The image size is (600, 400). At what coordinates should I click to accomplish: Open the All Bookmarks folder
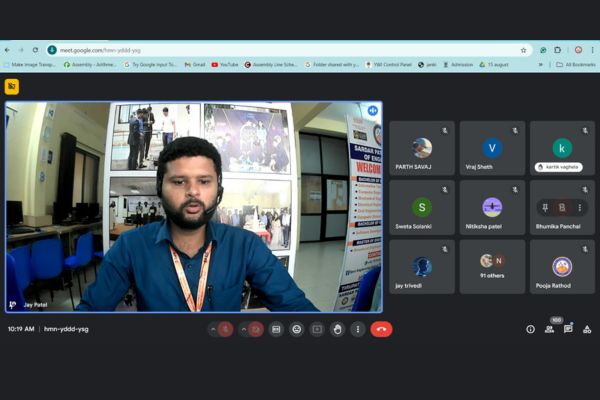pos(576,65)
